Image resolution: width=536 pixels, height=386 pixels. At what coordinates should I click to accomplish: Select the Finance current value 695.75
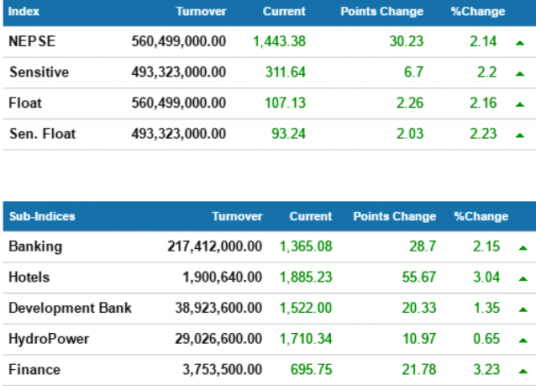coord(311,370)
